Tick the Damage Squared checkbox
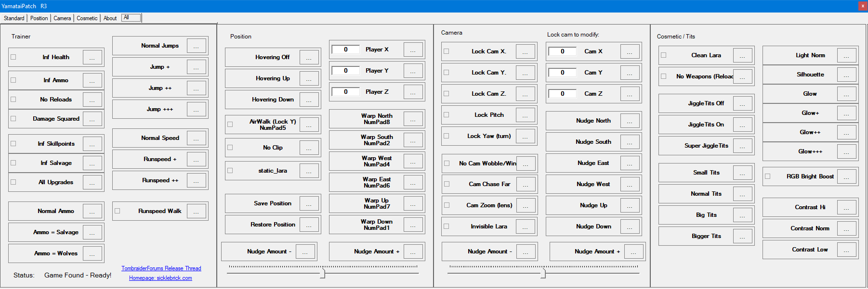 point(13,119)
